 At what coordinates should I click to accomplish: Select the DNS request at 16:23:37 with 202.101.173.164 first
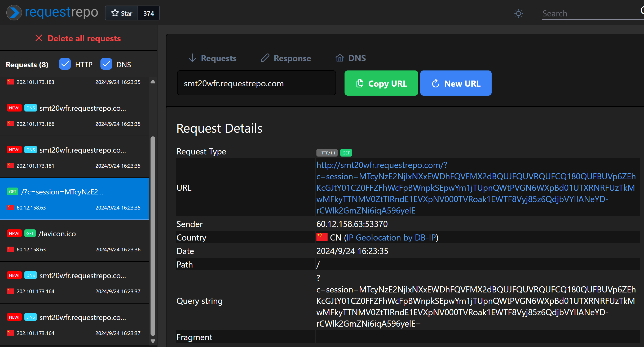pos(74,283)
